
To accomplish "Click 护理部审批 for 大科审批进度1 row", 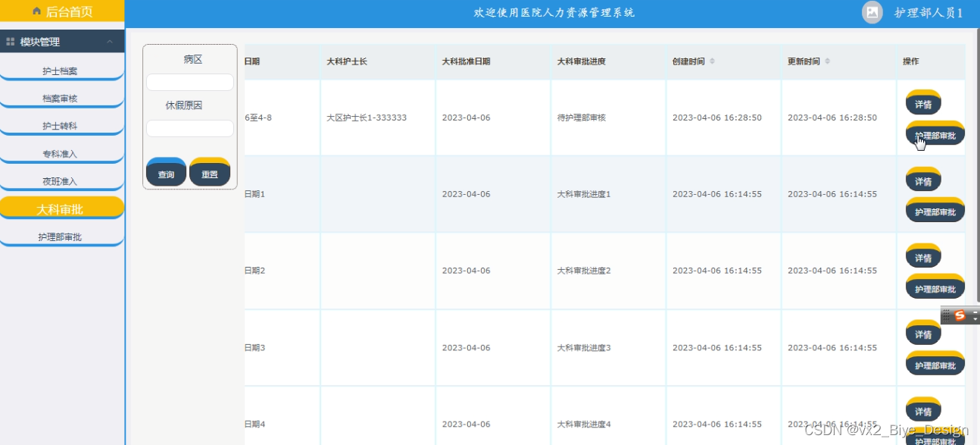I will pos(935,210).
